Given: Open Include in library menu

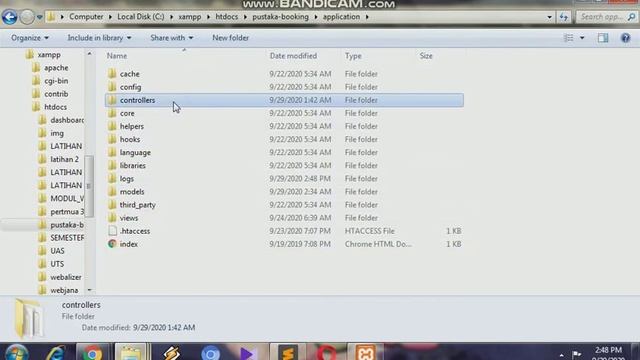Looking at the screenshot, I should (99, 38).
